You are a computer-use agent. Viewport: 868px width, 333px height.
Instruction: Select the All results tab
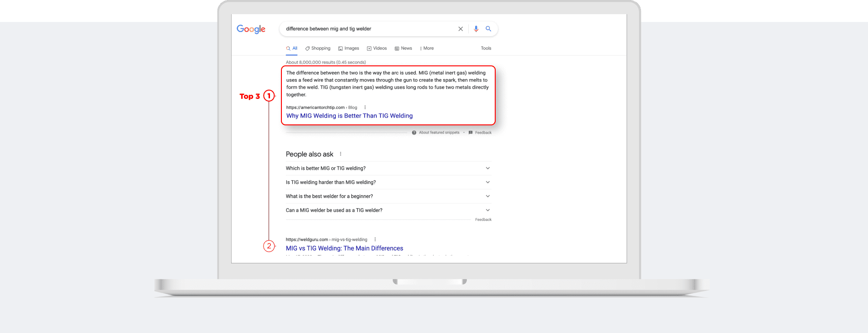[x=292, y=48]
